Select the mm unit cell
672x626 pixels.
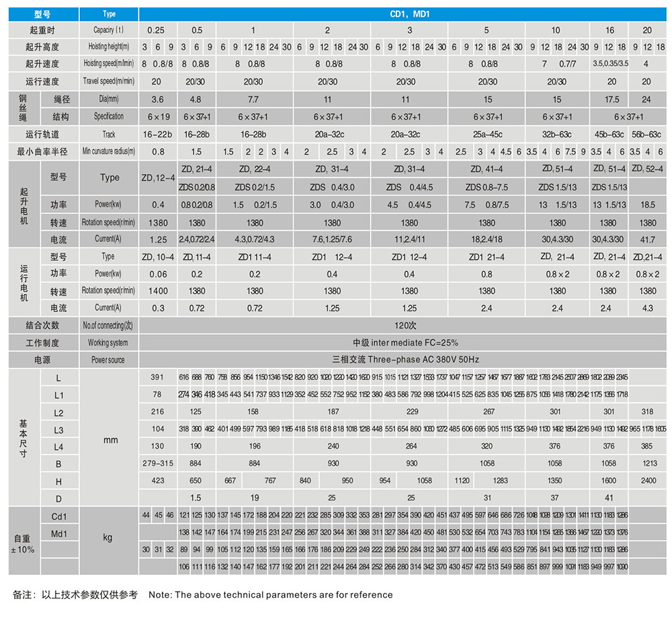(109, 440)
